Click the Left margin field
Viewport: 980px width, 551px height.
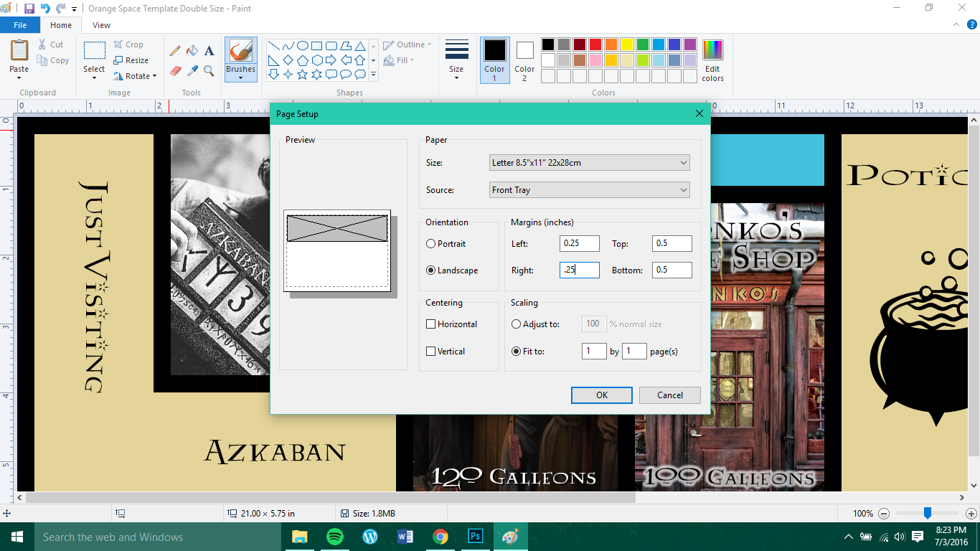tap(580, 243)
